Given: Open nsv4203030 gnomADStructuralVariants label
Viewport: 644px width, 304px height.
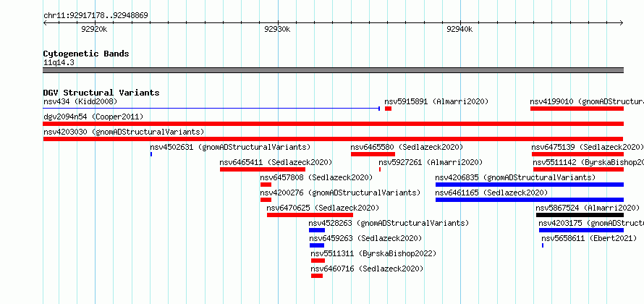Looking at the screenshot, I should (124, 132).
